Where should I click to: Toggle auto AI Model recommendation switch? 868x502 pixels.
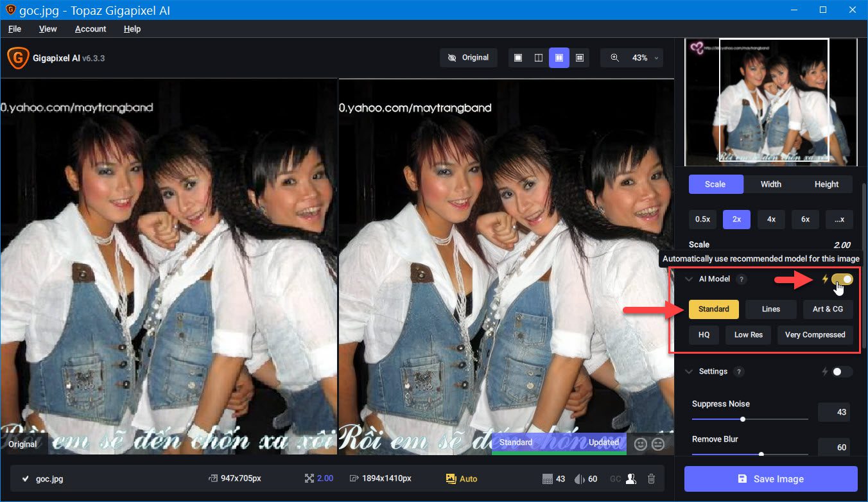pyautogui.click(x=842, y=279)
